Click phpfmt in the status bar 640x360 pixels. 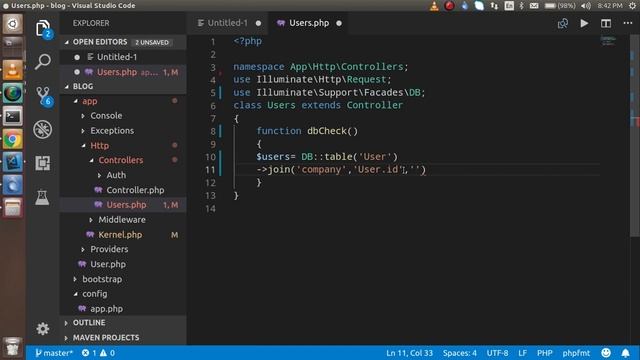click(x=576, y=353)
